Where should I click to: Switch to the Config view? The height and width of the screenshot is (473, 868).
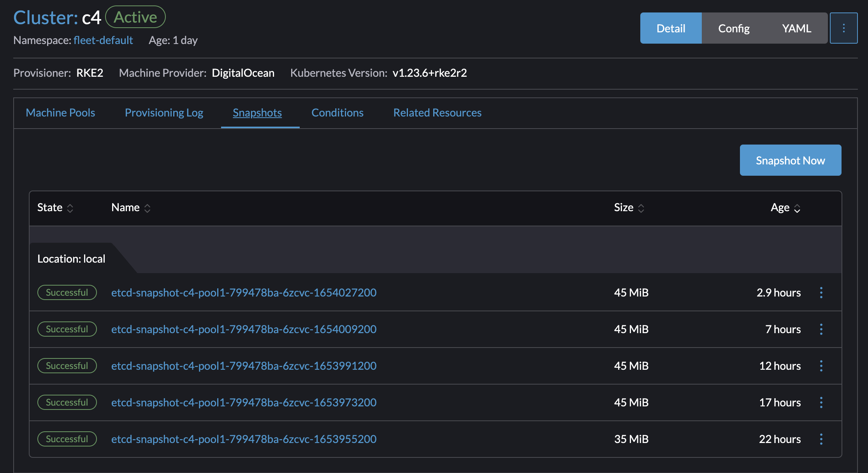coord(733,28)
